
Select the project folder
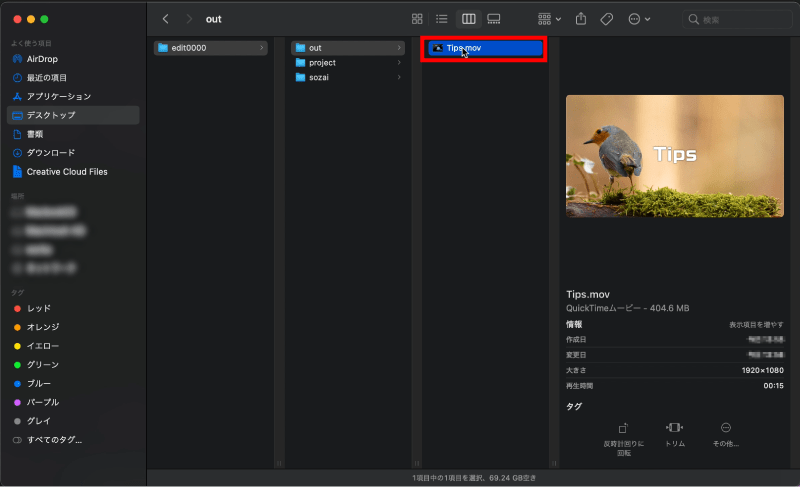tap(347, 62)
